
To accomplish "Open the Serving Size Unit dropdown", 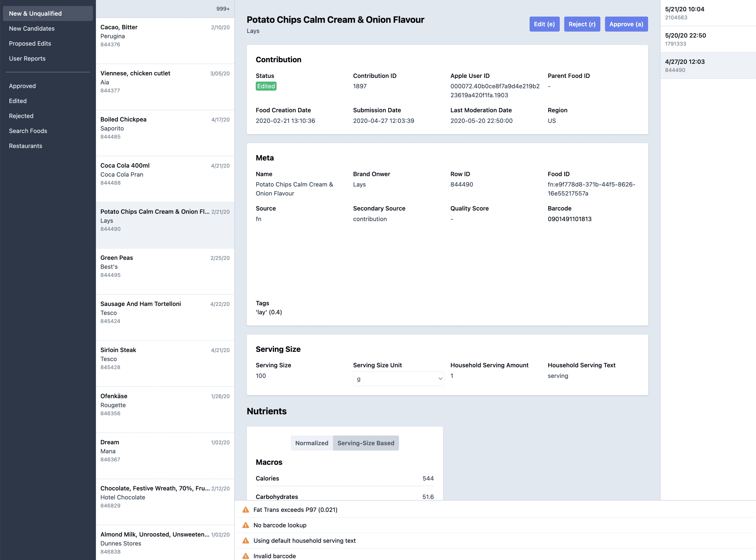I will point(398,378).
